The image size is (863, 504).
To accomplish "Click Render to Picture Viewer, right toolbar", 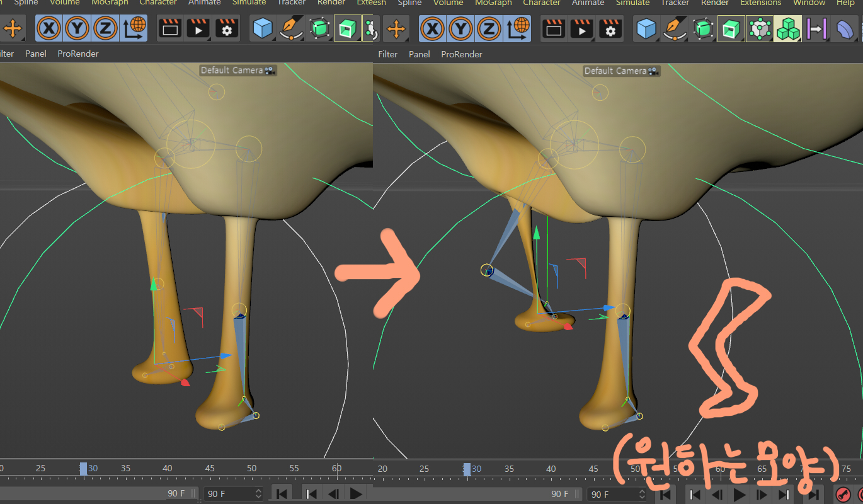I will [x=582, y=29].
